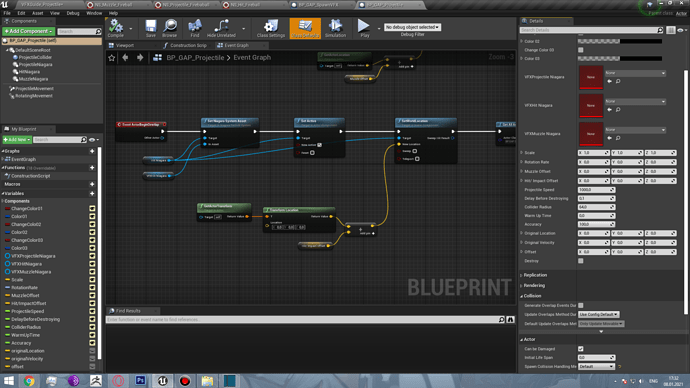690x388 pixels.
Task: Launch Play in the toolbar
Action: point(364,28)
